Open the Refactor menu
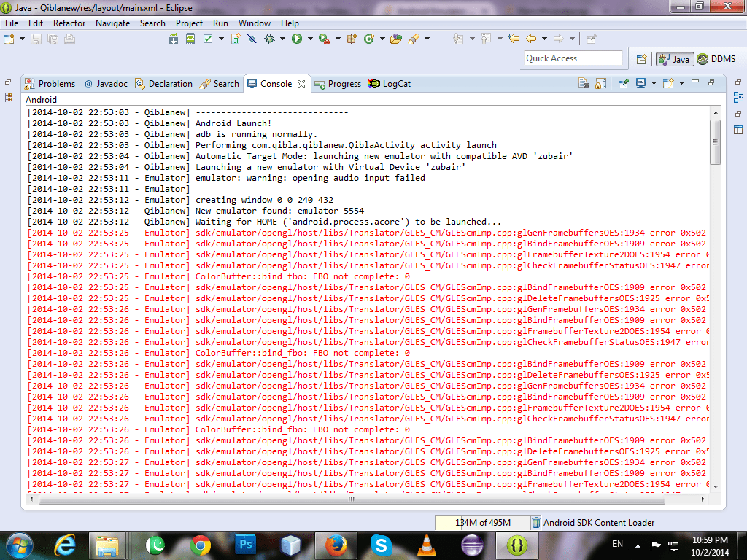Screen dimensions: 747x560 tap(69, 23)
